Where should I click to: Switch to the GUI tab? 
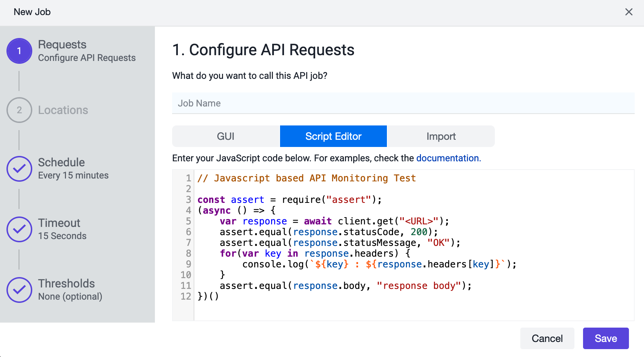pos(226,136)
